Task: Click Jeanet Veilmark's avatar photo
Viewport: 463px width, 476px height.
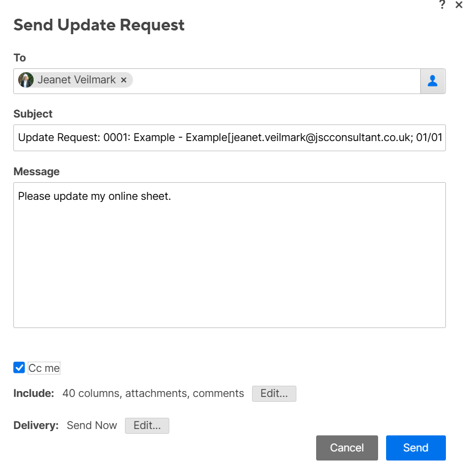Action: [x=26, y=80]
